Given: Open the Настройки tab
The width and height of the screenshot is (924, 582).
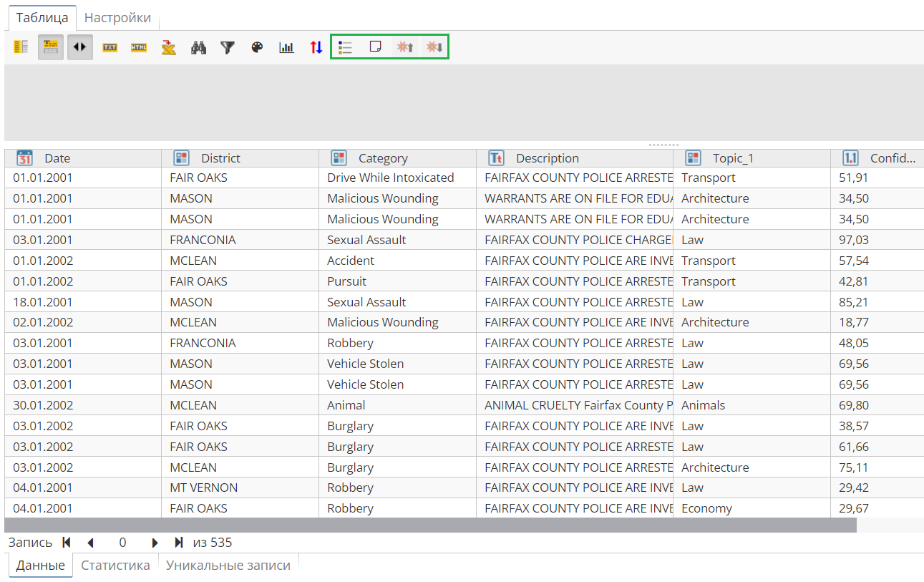Looking at the screenshot, I should tap(117, 18).
